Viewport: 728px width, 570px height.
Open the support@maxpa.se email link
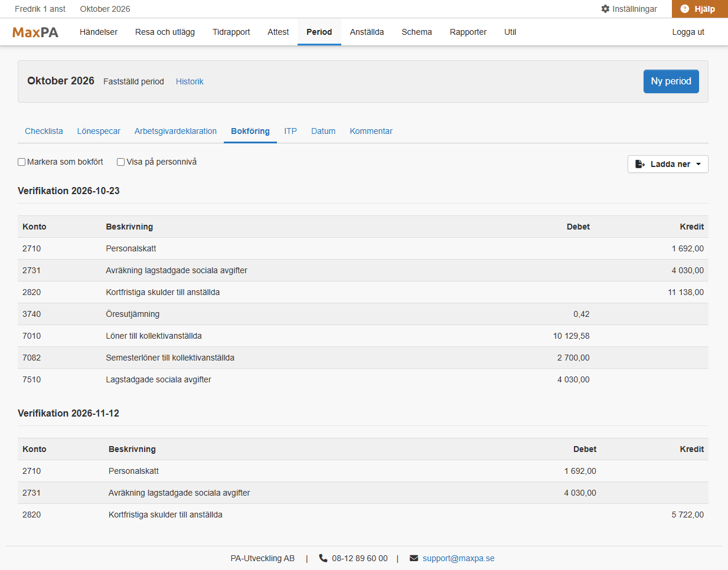(459, 558)
